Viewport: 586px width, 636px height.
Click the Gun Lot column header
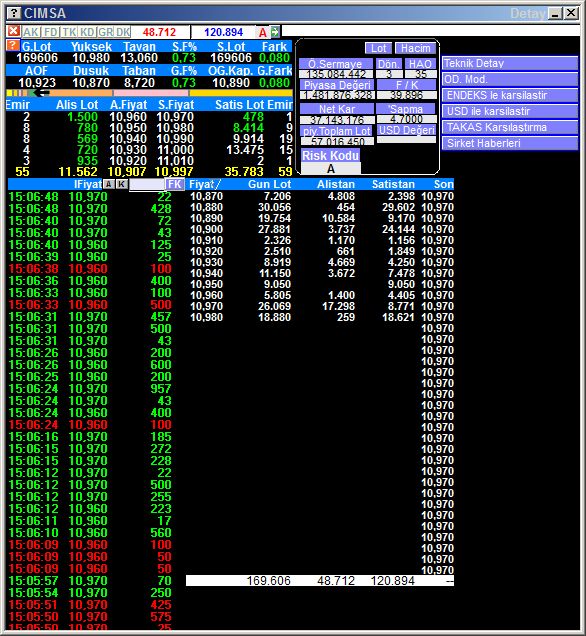tap(269, 184)
